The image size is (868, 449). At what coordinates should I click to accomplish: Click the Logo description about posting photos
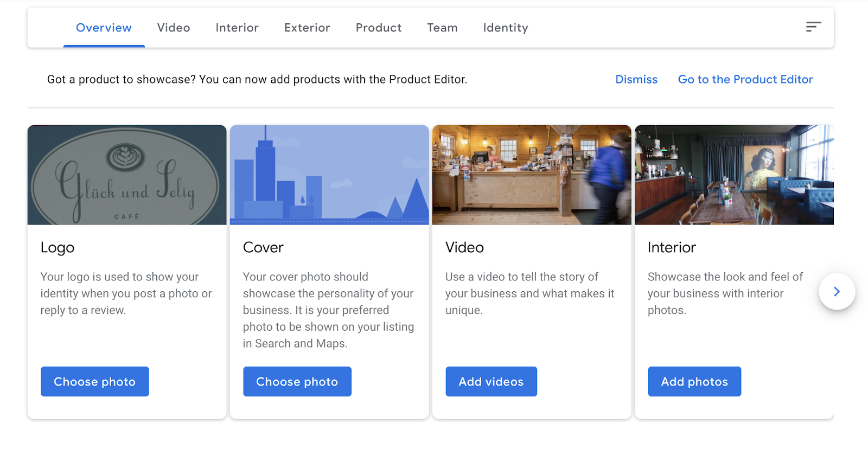click(126, 293)
